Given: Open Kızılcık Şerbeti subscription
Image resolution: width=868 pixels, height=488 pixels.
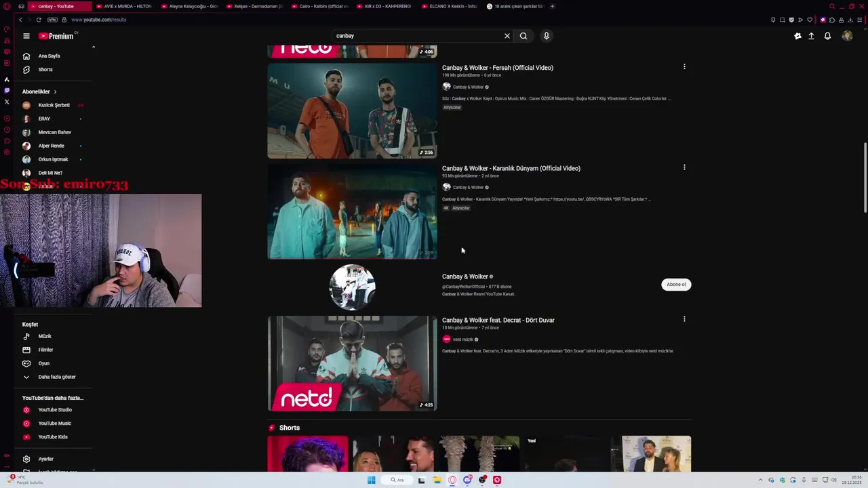Looking at the screenshot, I should (54, 105).
